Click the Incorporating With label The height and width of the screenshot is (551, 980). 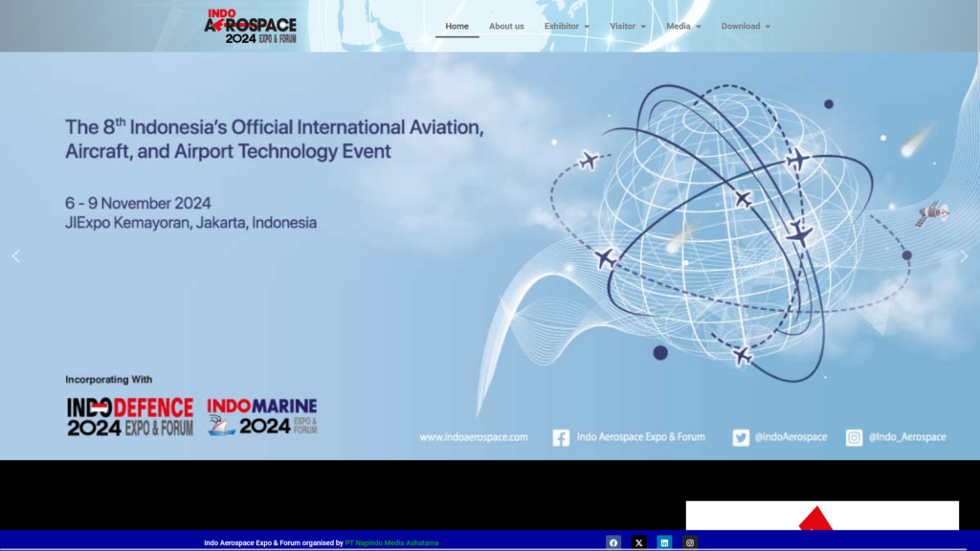pyautogui.click(x=109, y=379)
